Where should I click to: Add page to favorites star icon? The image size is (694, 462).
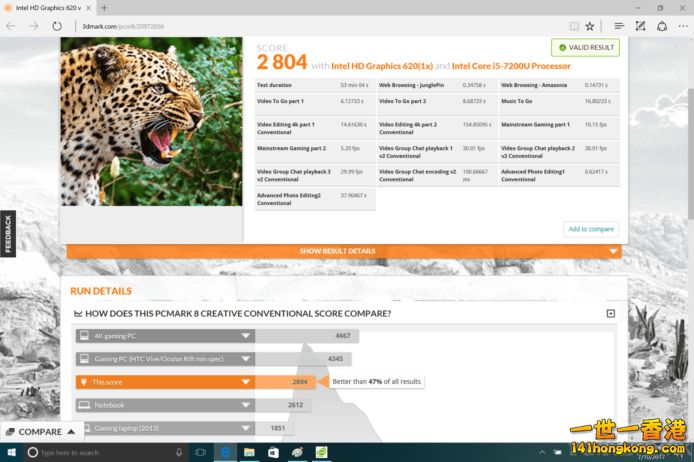(x=590, y=26)
